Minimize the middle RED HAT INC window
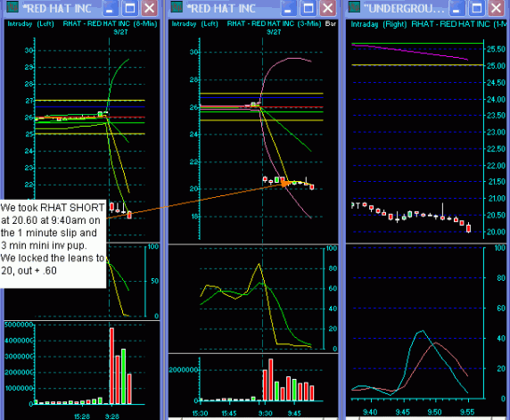The width and height of the screenshot is (510, 420). (x=289, y=8)
